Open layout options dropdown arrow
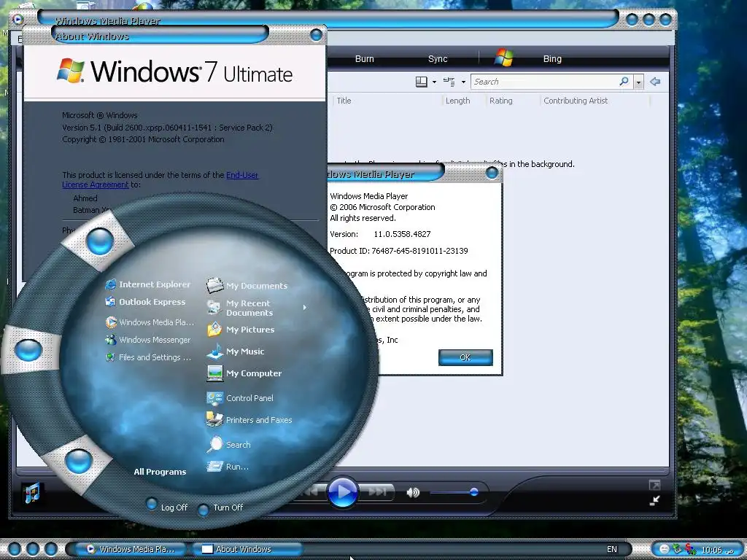This screenshot has height=560, width=747. [434, 82]
